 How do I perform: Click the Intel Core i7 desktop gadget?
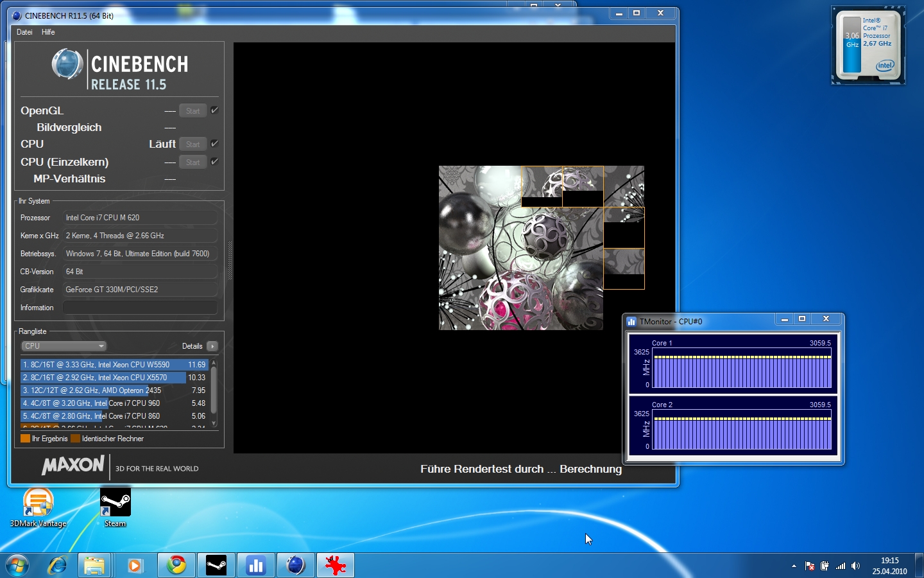click(868, 45)
